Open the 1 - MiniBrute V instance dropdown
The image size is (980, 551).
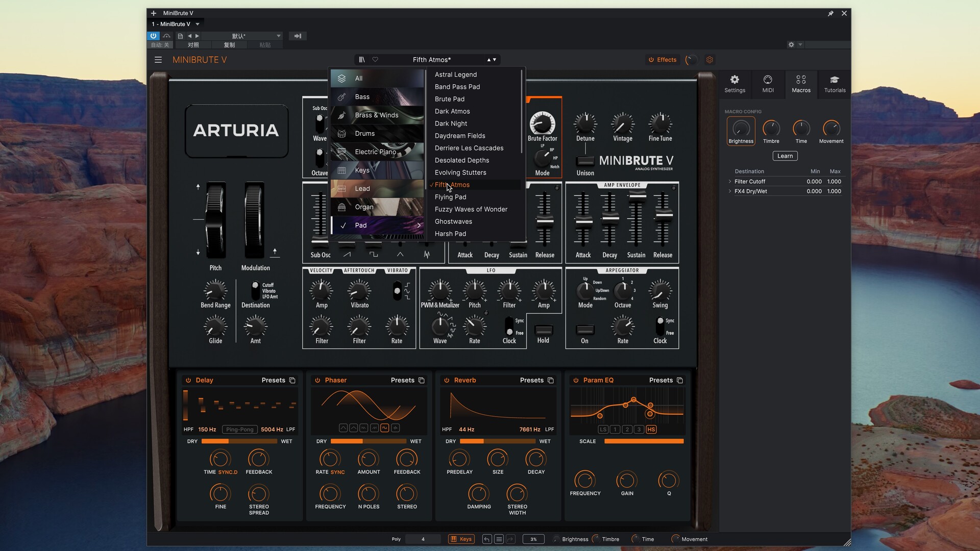(x=176, y=24)
